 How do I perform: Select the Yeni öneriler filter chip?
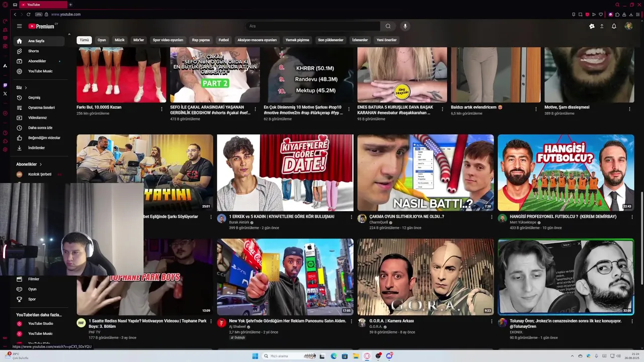point(386,40)
